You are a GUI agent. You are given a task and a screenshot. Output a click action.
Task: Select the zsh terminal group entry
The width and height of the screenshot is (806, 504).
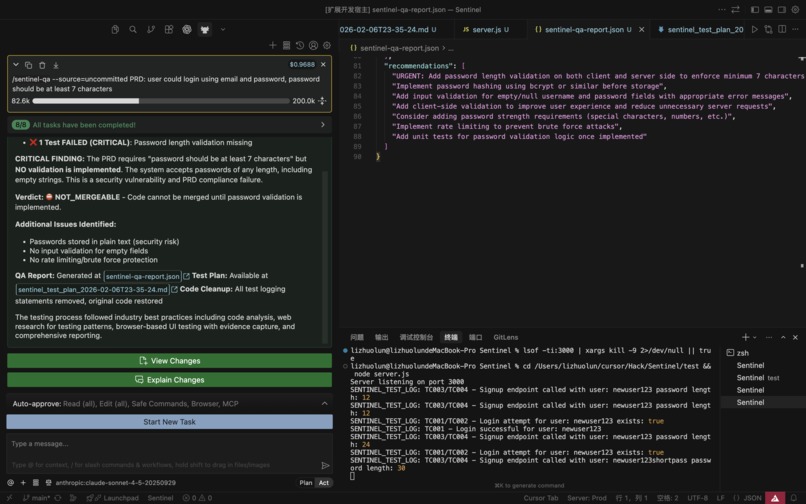tap(763, 353)
